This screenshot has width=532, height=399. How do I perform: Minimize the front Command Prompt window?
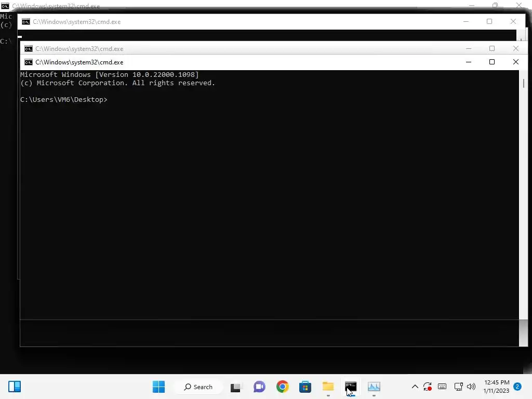[469, 62]
